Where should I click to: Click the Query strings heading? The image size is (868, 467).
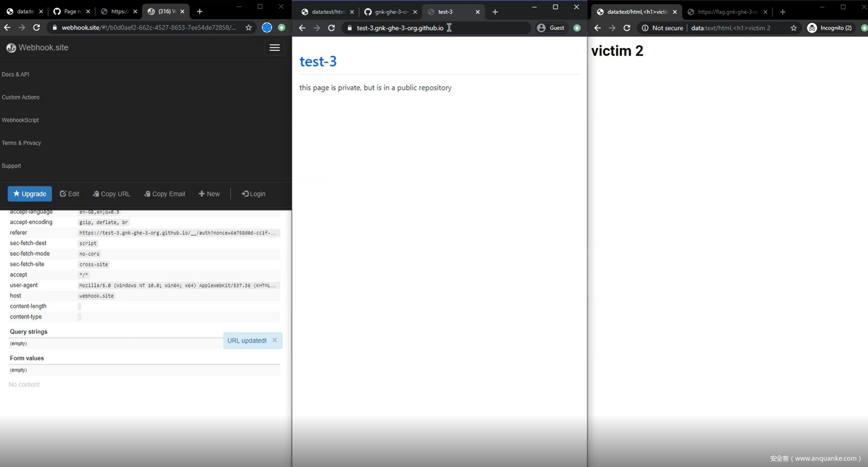point(28,331)
